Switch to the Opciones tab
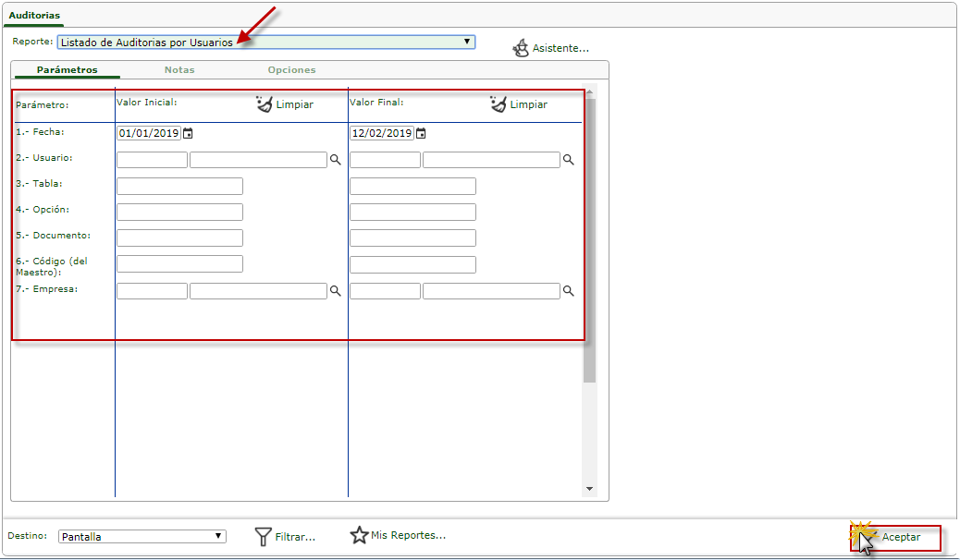Screen dimensions: 960x560 (291, 70)
